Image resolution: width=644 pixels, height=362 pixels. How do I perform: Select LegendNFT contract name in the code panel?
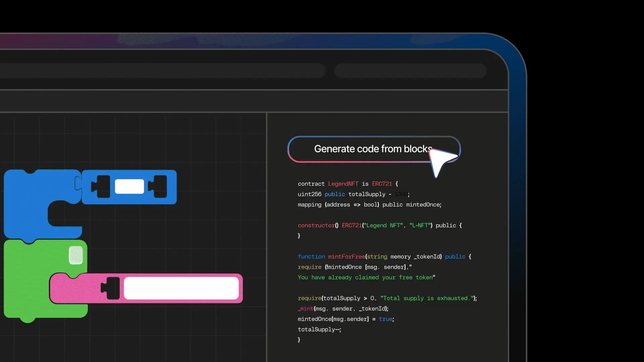pos(343,184)
